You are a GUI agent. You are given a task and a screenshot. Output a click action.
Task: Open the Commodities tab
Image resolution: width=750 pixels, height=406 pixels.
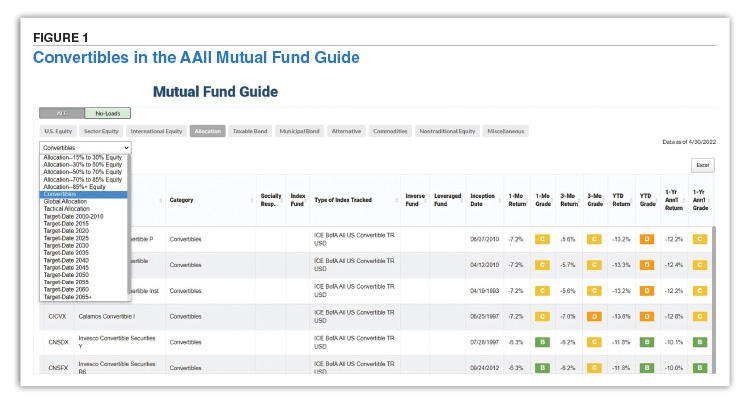coord(390,131)
